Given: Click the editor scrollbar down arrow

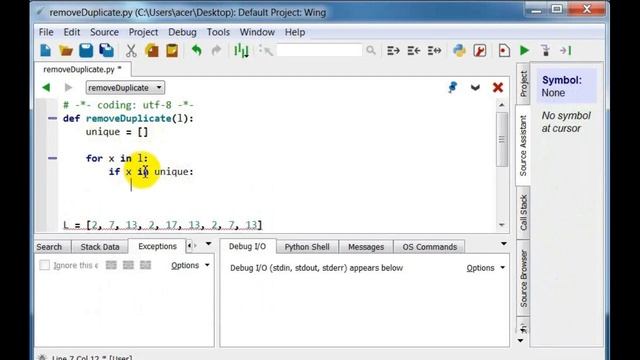Looking at the screenshot, I should [502, 225].
